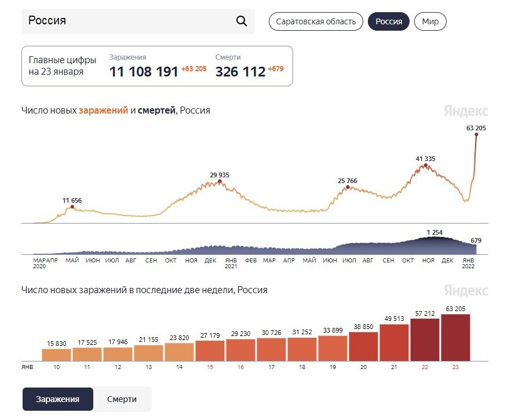This screenshot has width=515, height=420.
Task: Click the 41 335 peak point
Action: [426, 166]
